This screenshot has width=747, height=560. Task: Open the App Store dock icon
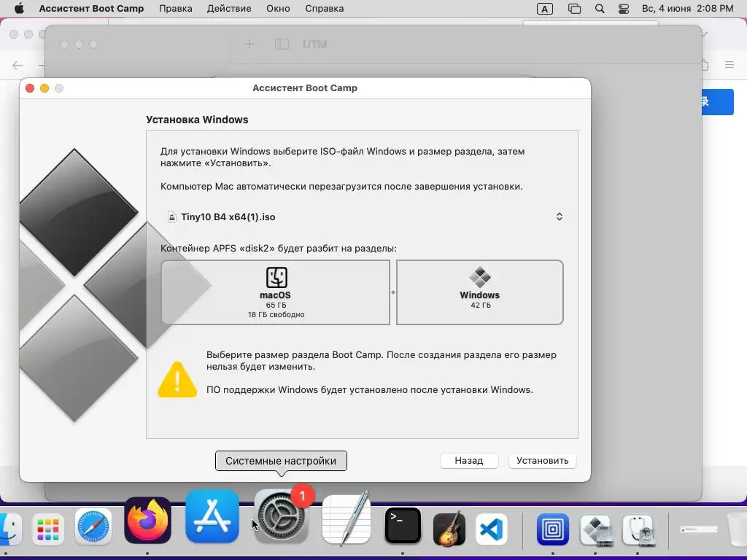(212, 517)
